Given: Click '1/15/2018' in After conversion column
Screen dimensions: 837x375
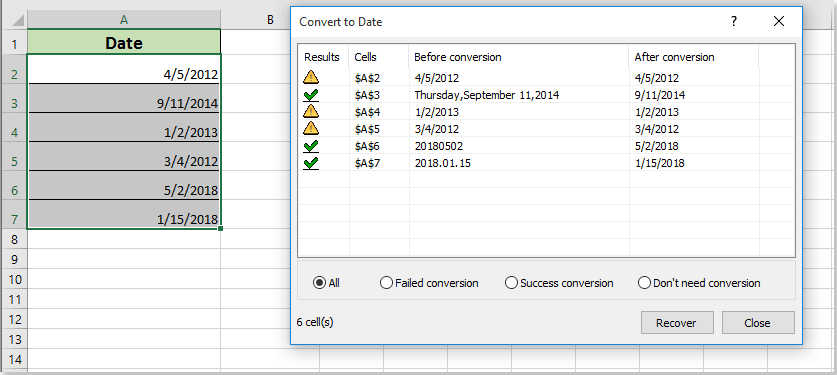Looking at the screenshot, I should (660, 163).
